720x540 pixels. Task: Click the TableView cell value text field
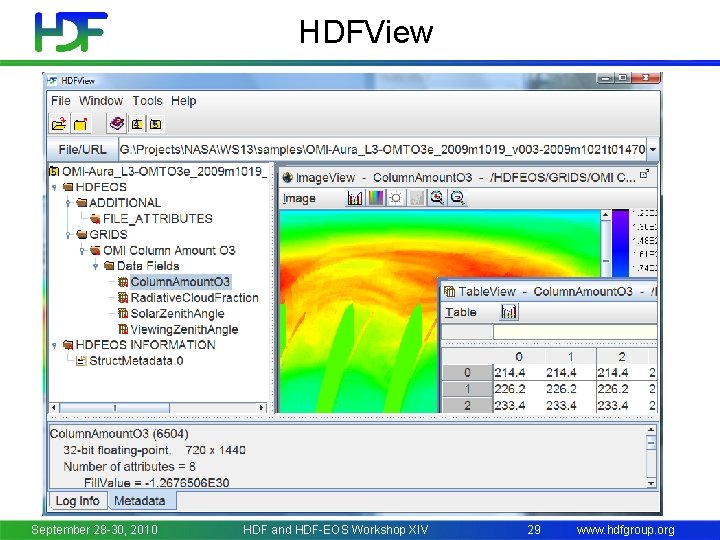[575, 332]
